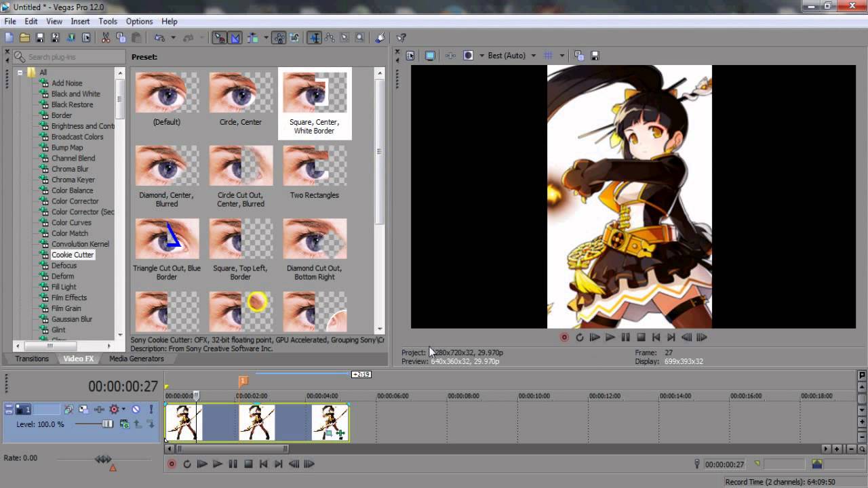Viewport: 868px width, 488px height.
Task: Toggle Auto Ripple button
Action: pos(252,38)
